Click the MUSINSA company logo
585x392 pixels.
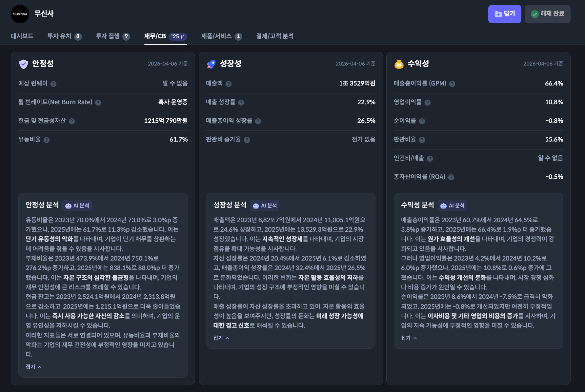click(20, 14)
